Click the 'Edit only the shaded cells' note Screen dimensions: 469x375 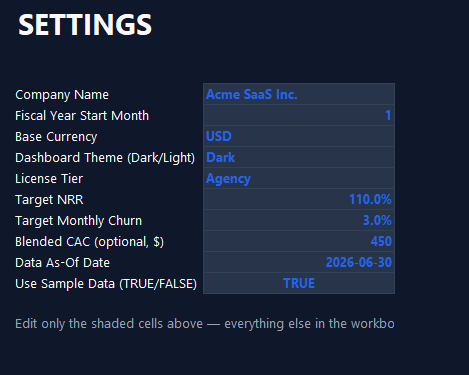click(x=205, y=324)
